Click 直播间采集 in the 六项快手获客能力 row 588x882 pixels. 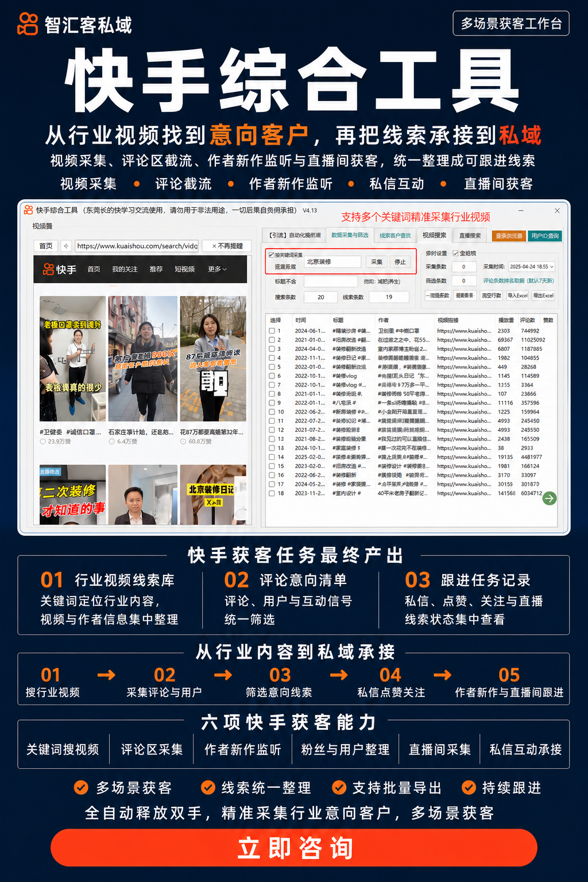pyautogui.click(x=439, y=749)
